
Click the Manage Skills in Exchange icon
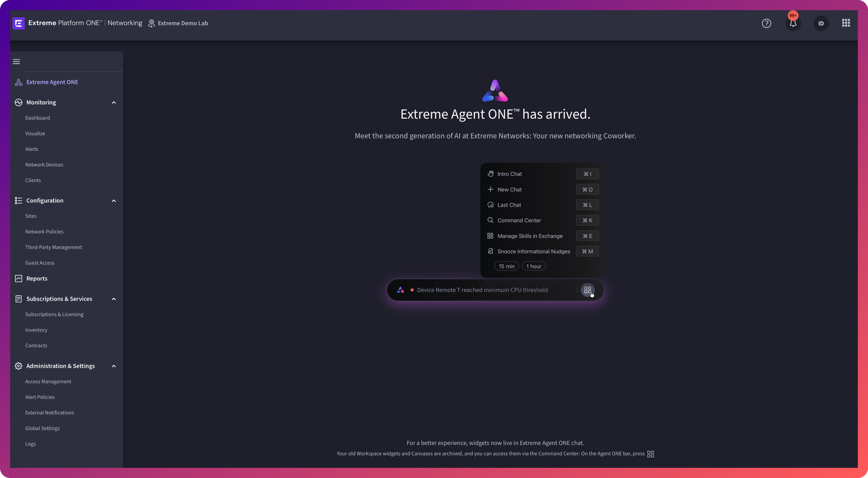[490, 236]
